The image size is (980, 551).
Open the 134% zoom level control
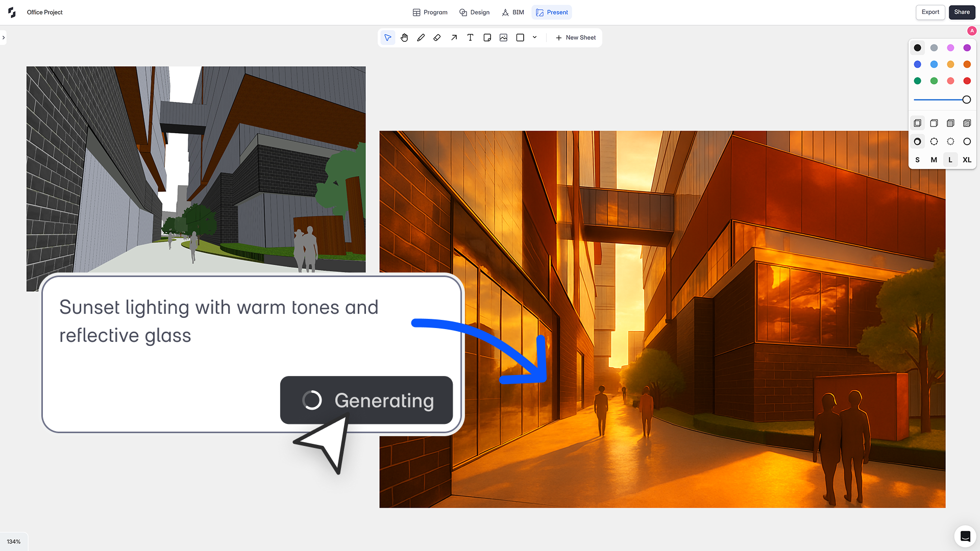[14, 542]
